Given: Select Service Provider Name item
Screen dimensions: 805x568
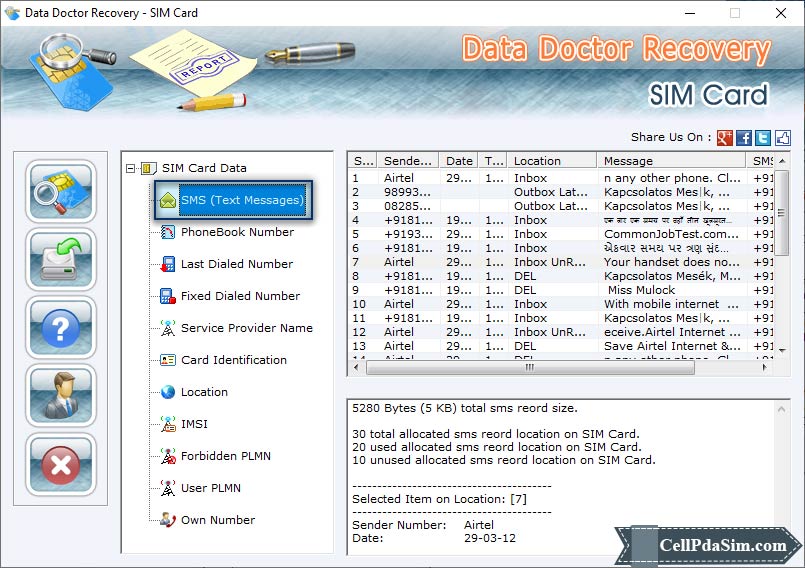Looking at the screenshot, I should tap(246, 328).
